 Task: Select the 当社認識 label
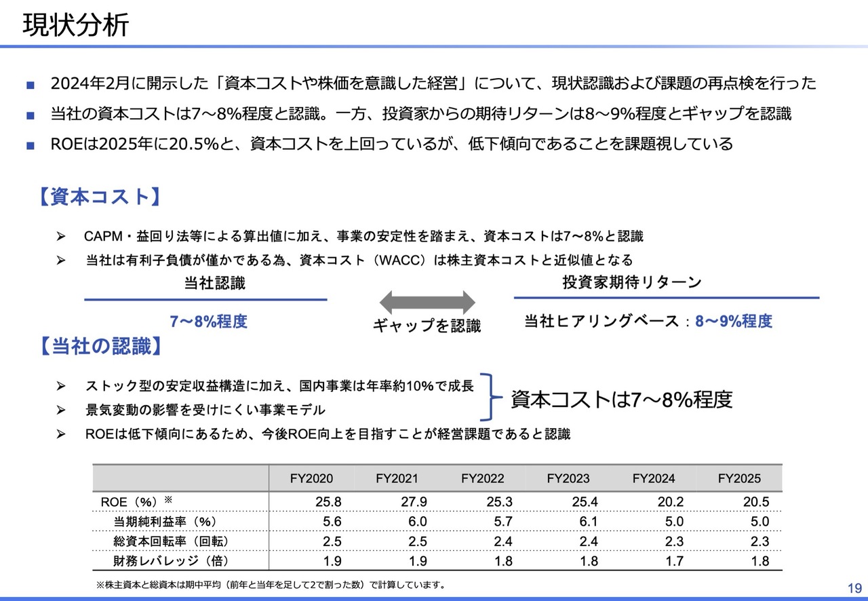pos(214,284)
